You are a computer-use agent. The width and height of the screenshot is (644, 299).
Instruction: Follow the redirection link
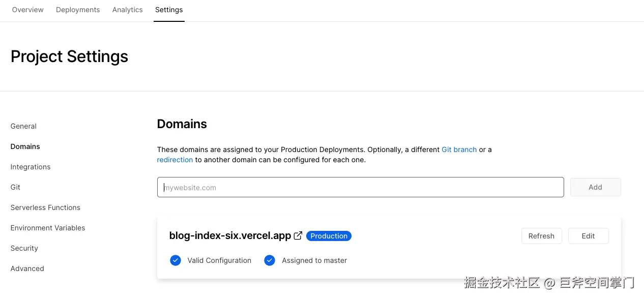click(x=175, y=160)
